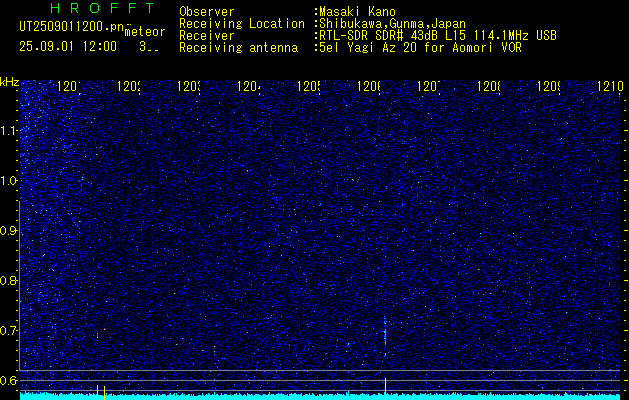
Task: Click the yellow event tick below the 1206 echo
Action: coord(386,388)
